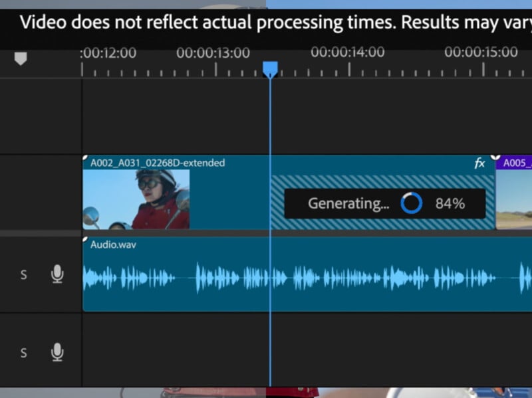Jump to 00:00:14:00 on the time ruler
Image resolution: width=532 pixels, height=398 pixels.
(x=347, y=52)
